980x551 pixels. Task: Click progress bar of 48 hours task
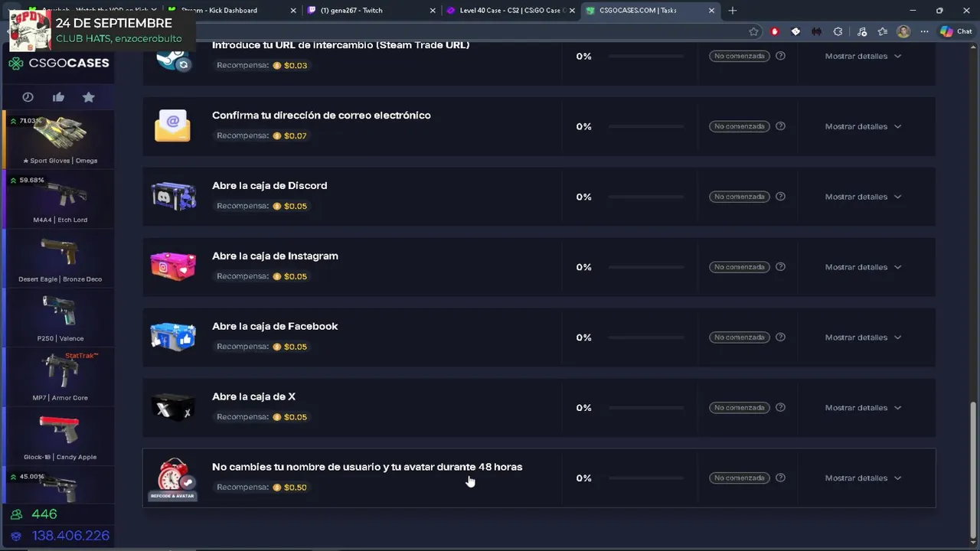point(646,478)
